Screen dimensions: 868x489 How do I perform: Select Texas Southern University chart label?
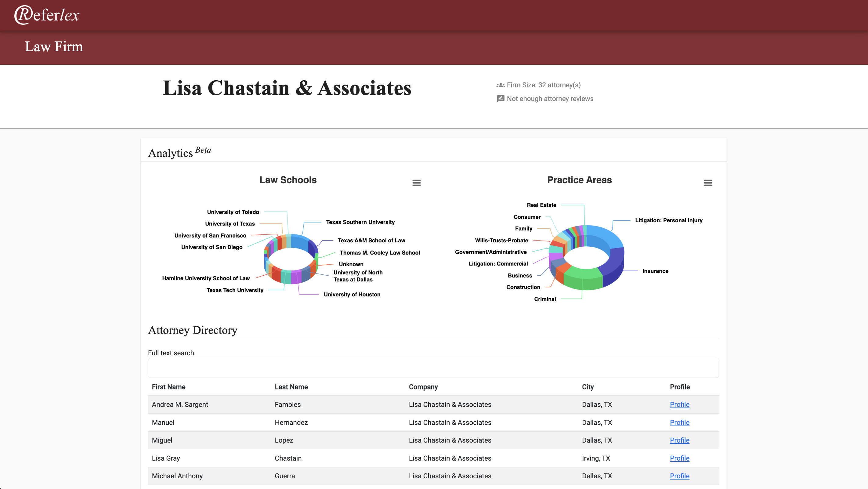[x=360, y=222]
